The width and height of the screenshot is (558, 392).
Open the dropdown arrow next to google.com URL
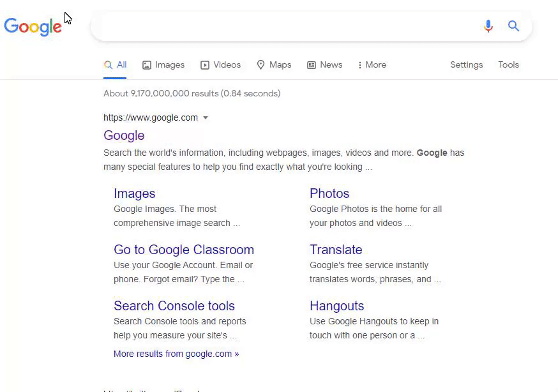206,117
